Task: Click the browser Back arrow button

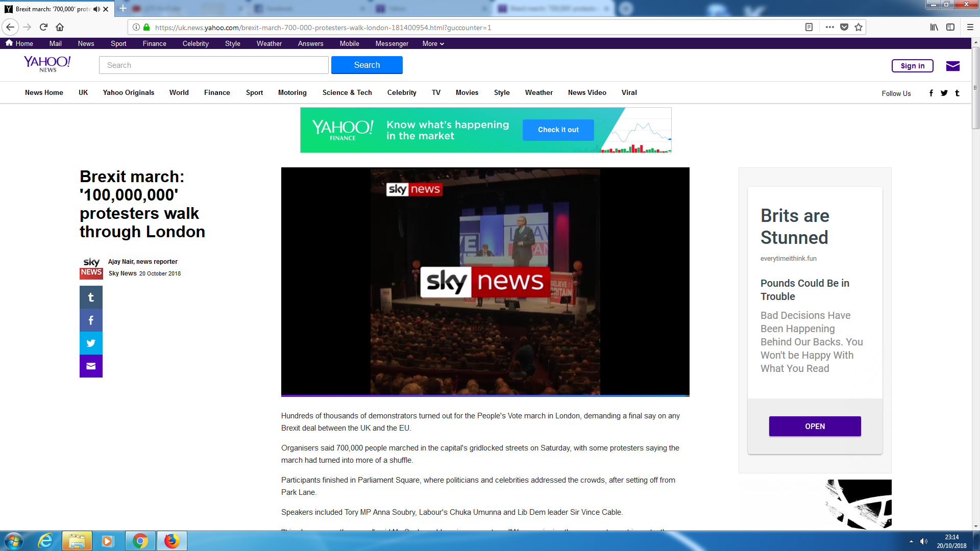Action: 10,27
